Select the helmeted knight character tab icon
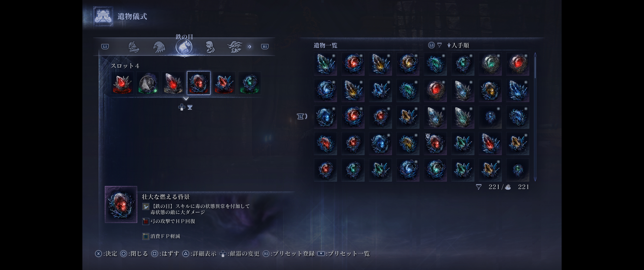The image size is (644, 270). pyautogui.click(x=133, y=46)
